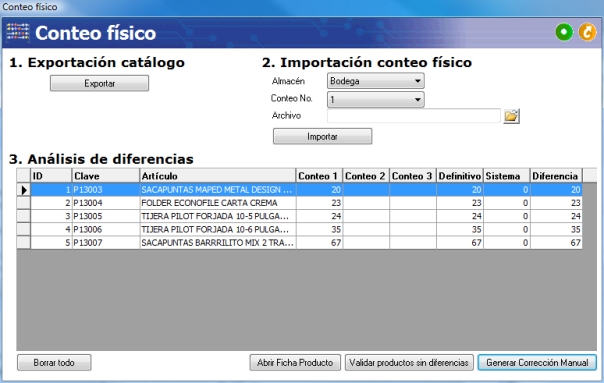
Task: Sort by the Diferencia column header
Action: (x=556, y=176)
